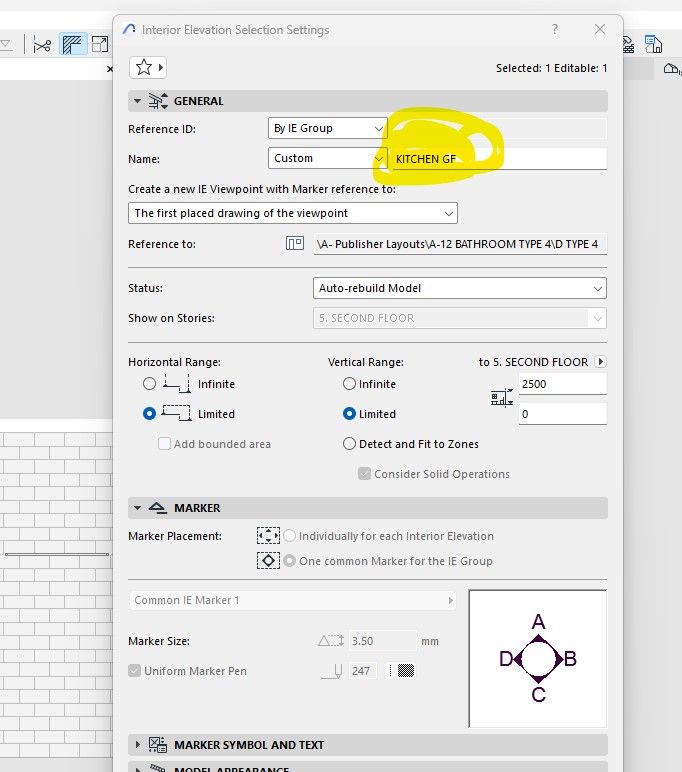
Task: Select Limited vertical range
Action: 349,414
